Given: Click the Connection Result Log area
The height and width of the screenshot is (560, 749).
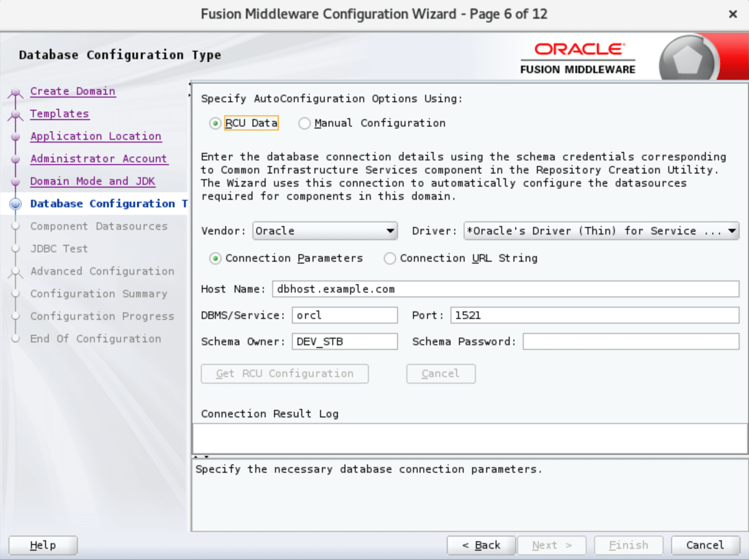Looking at the screenshot, I should [470, 438].
